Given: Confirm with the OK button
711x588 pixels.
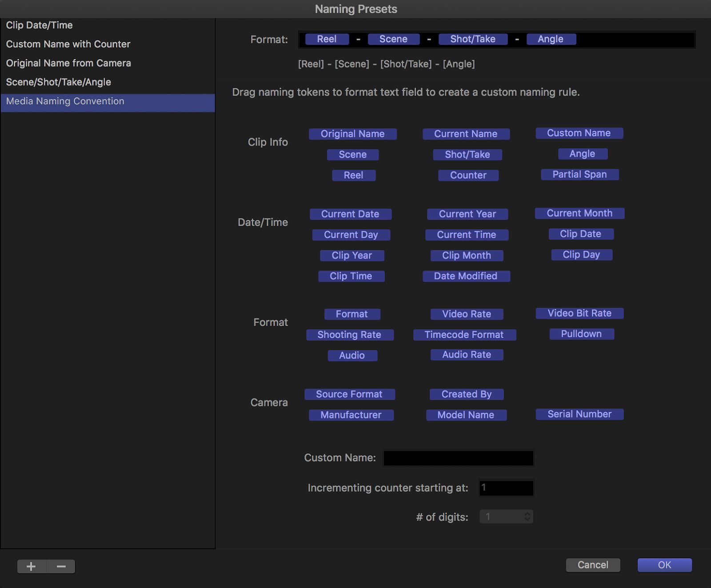Looking at the screenshot, I should point(665,565).
